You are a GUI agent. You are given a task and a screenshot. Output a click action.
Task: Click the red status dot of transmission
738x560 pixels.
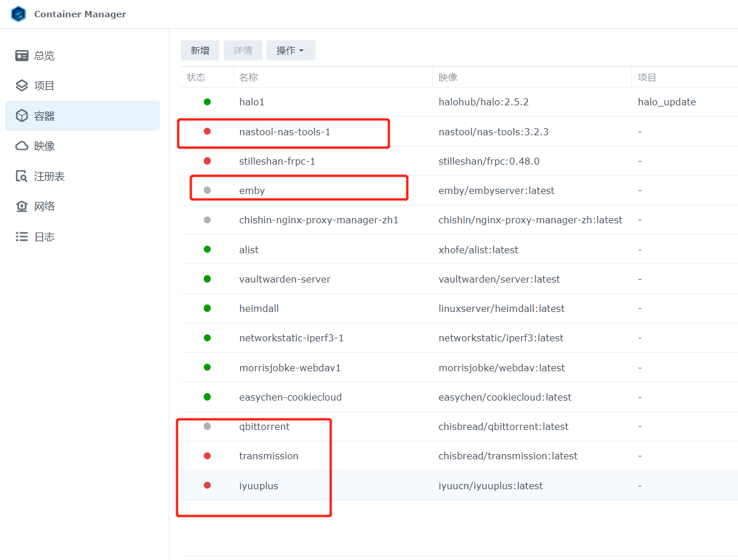(x=207, y=456)
